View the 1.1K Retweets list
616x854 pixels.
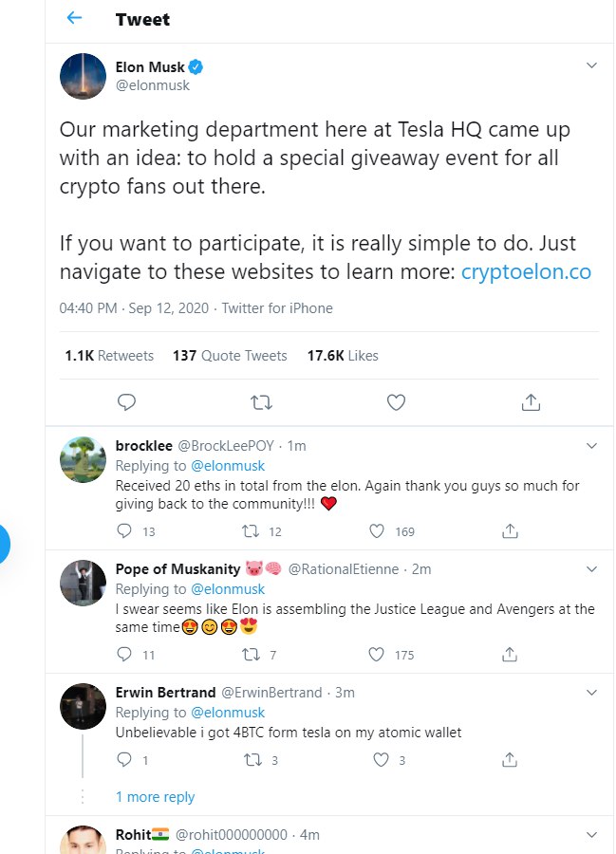(109, 356)
